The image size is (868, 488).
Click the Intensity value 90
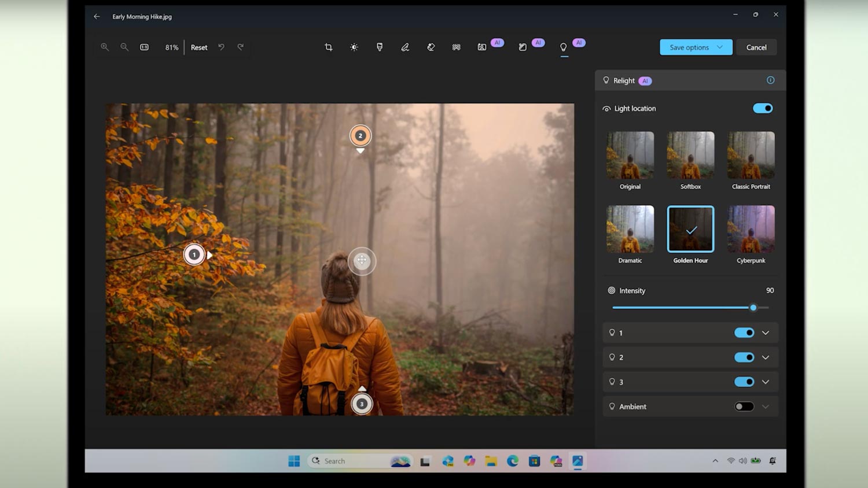point(770,290)
